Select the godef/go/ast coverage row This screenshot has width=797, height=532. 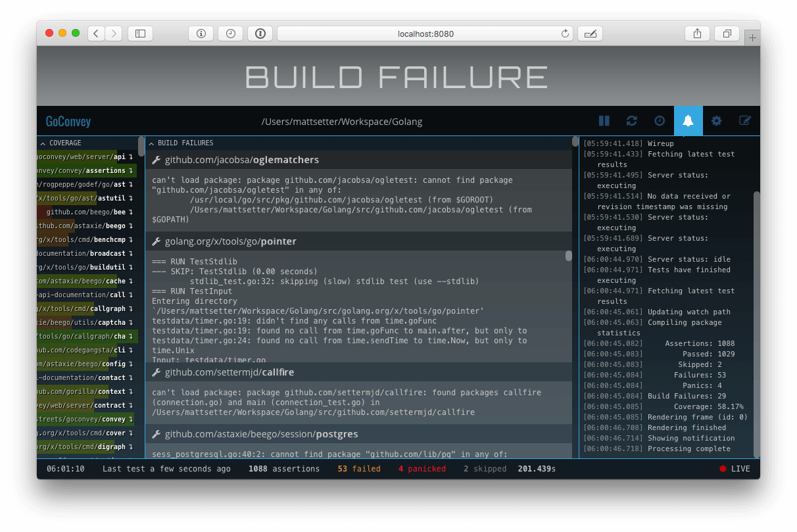(x=87, y=184)
